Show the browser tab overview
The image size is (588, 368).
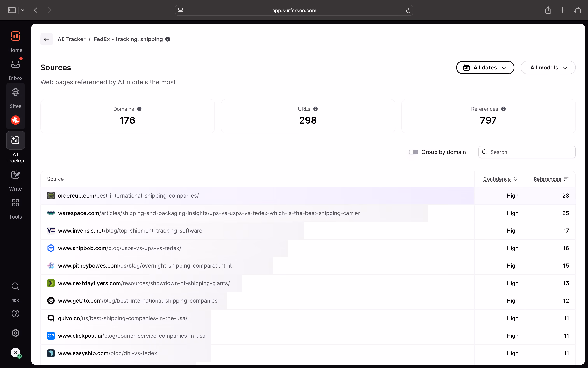point(577,10)
